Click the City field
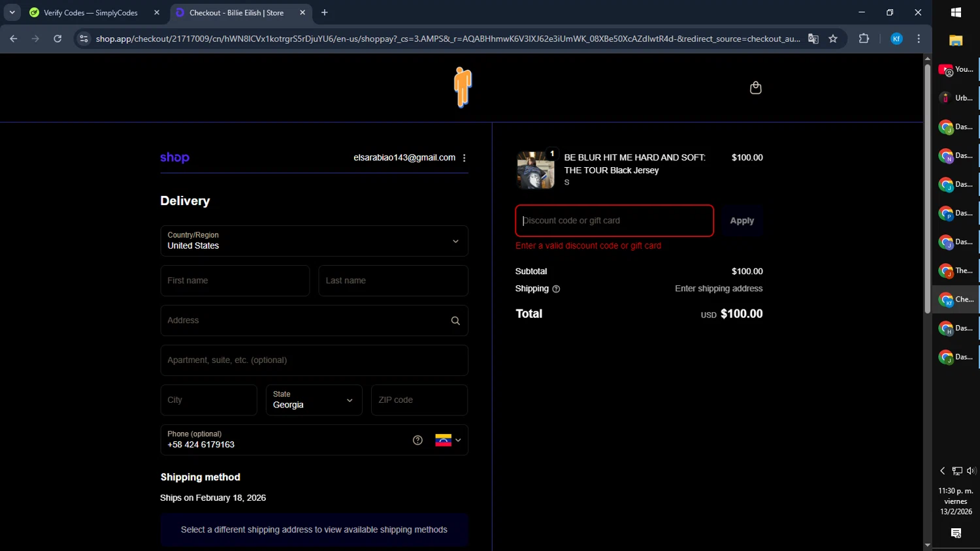The image size is (980, 551). (209, 400)
